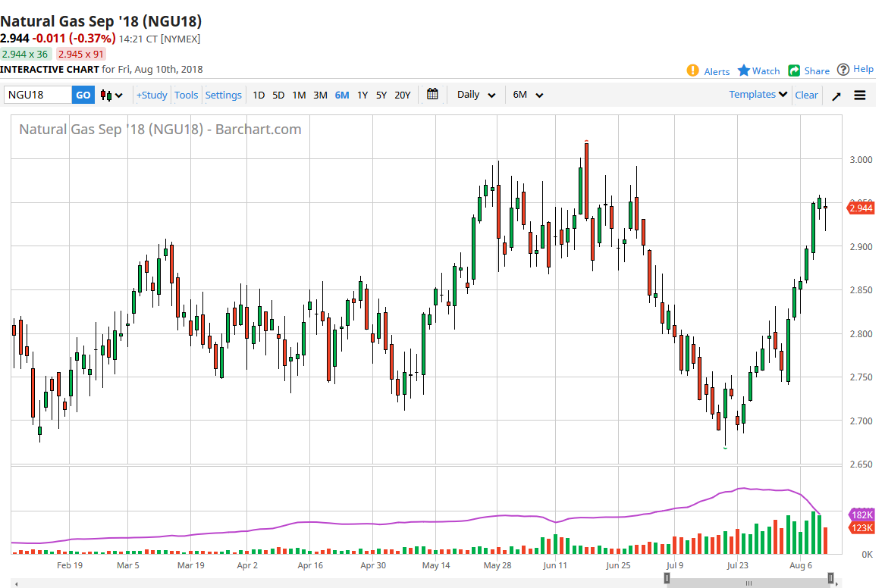Click the Watch star icon

[x=744, y=70]
